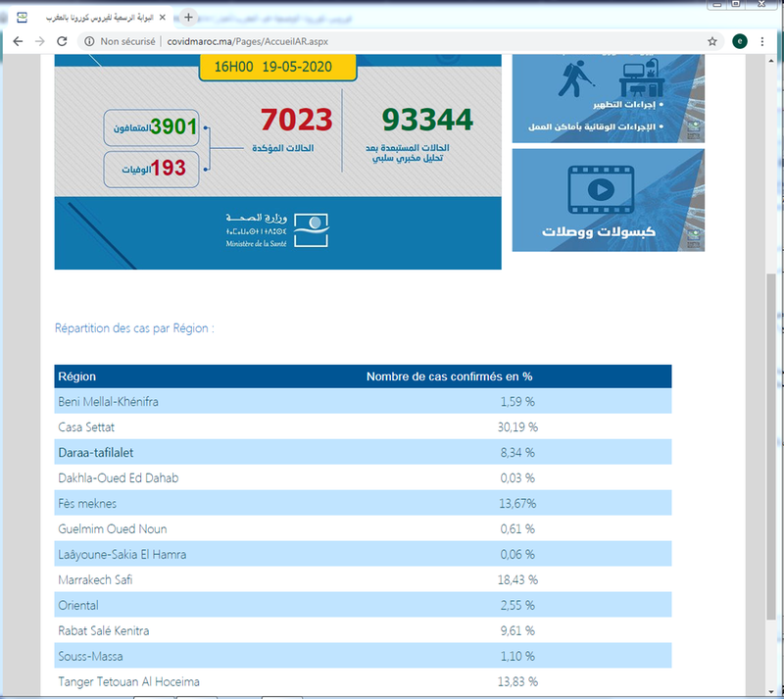
Task: Click the disinfection worker icon banner
Action: 608,98
